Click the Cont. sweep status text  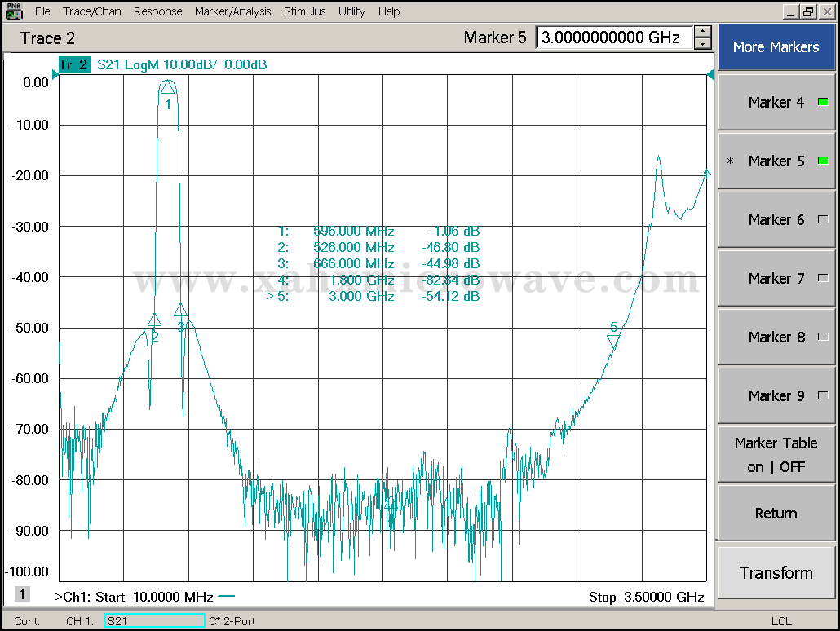pos(27,621)
